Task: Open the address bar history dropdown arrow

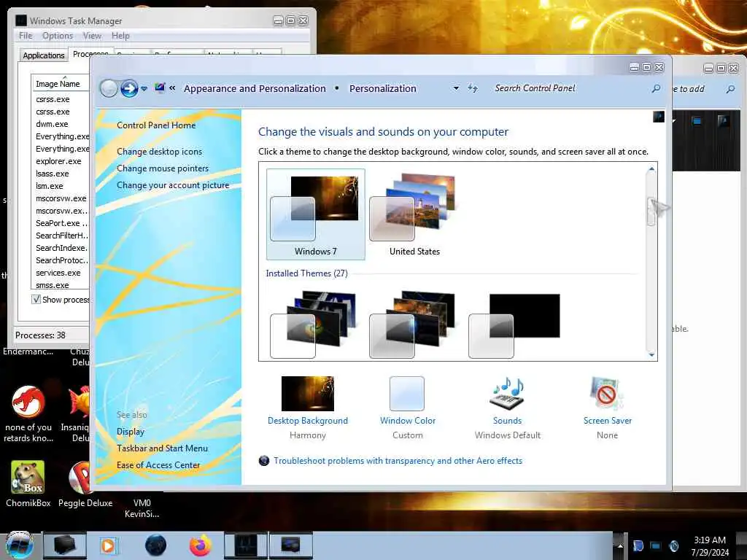Action: (x=456, y=88)
